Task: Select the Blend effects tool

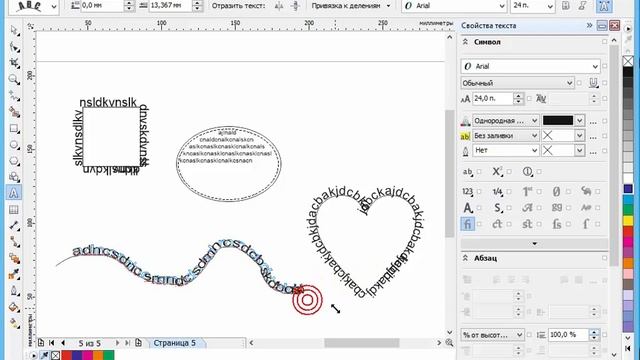Action: tap(14, 258)
